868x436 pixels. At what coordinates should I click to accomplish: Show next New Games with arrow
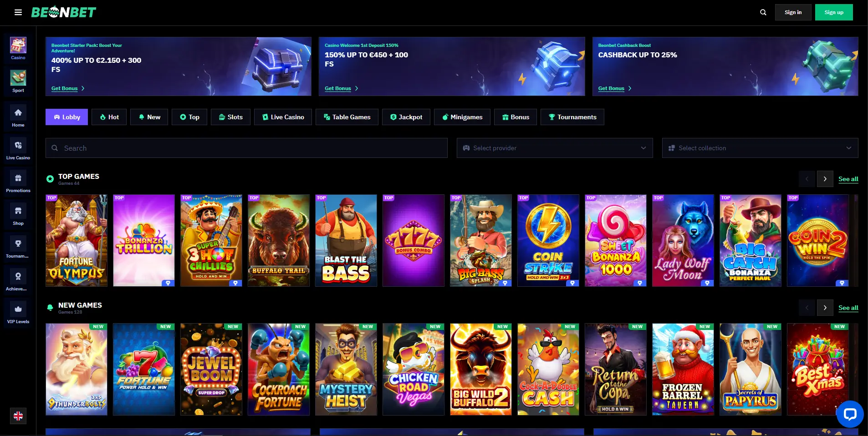825,308
